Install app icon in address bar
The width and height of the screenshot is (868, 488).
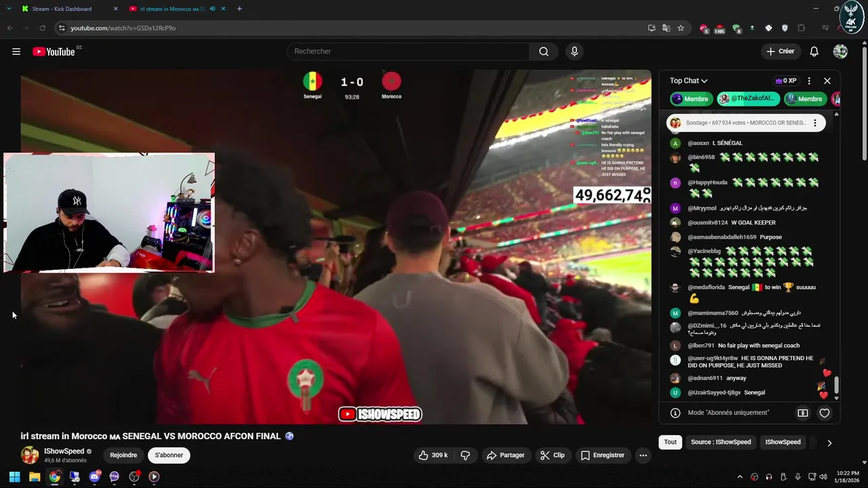pyautogui.click(x=652, y=28)
